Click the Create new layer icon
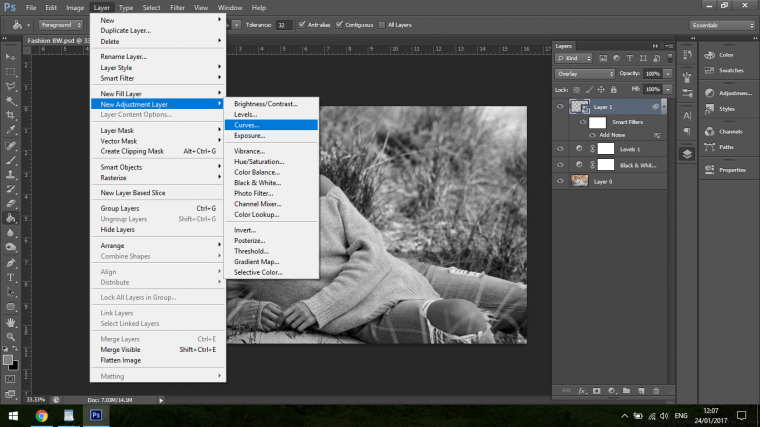This screenshot has width=760, height=427. pos(641,391)
